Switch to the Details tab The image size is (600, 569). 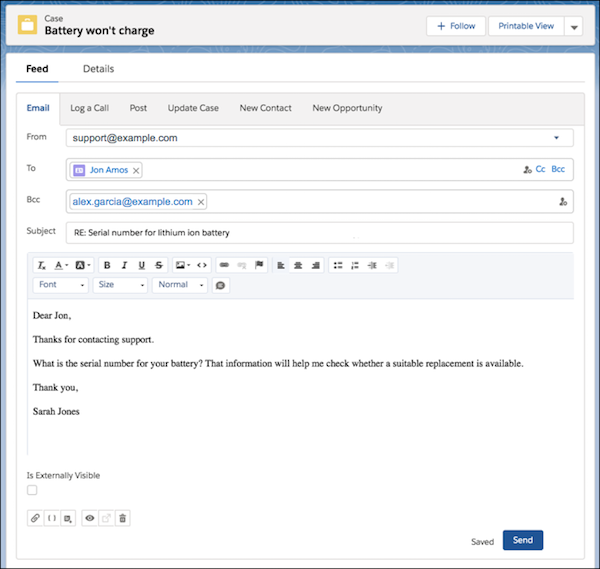point(98,69)
